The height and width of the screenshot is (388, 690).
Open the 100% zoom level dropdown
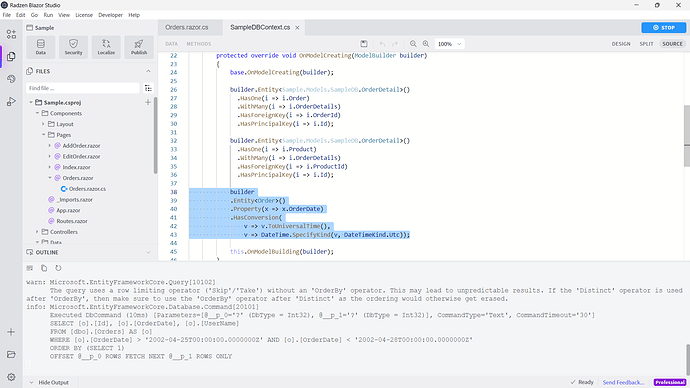tap(449, 44)
